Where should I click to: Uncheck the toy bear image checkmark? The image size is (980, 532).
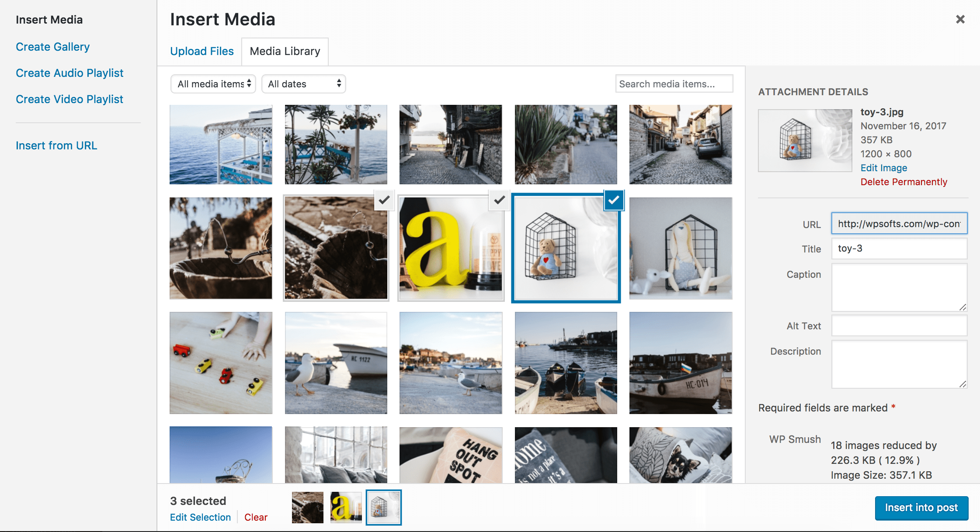coord(614,200)
